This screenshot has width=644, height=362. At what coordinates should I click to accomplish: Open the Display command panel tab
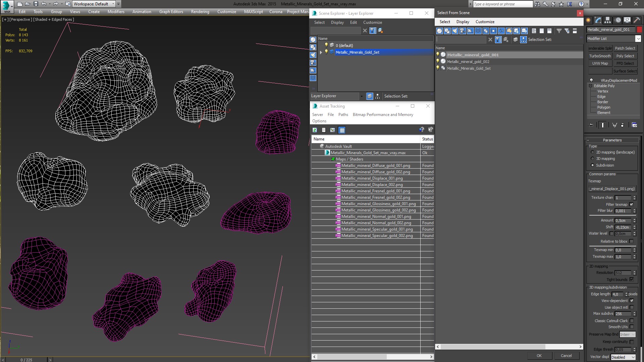(627, 20)
